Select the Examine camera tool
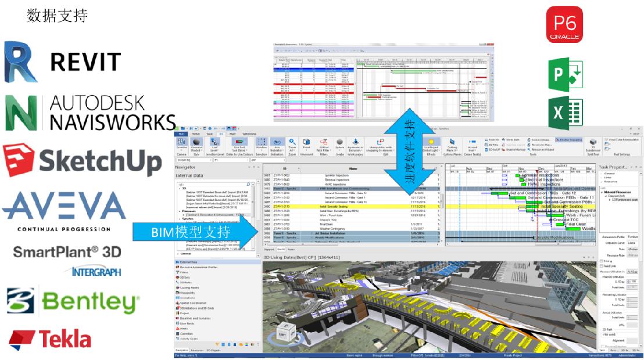644x360 pixels. [180, 141]
